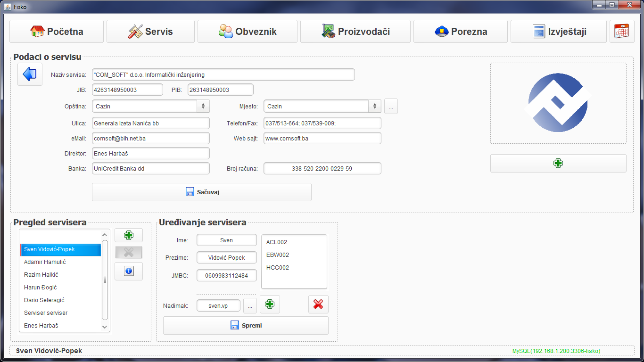
Task: Edit the Web sajt field
Action: [322, 138]
